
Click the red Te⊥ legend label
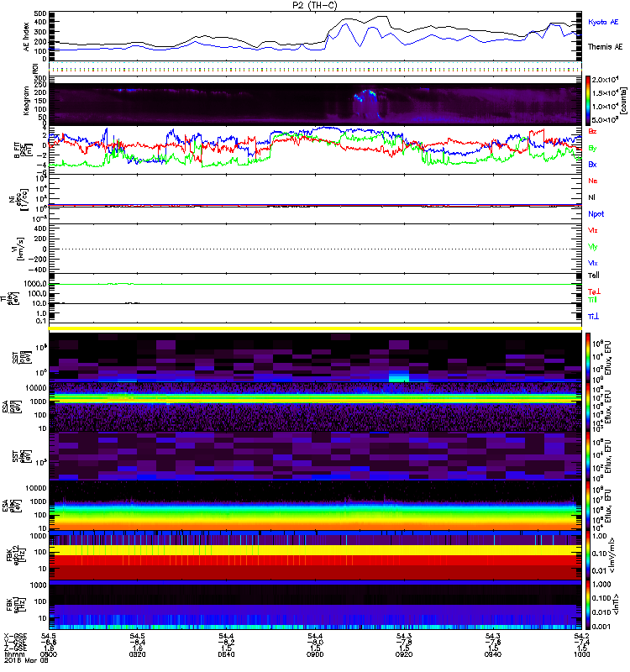click(x=594, y=291)
